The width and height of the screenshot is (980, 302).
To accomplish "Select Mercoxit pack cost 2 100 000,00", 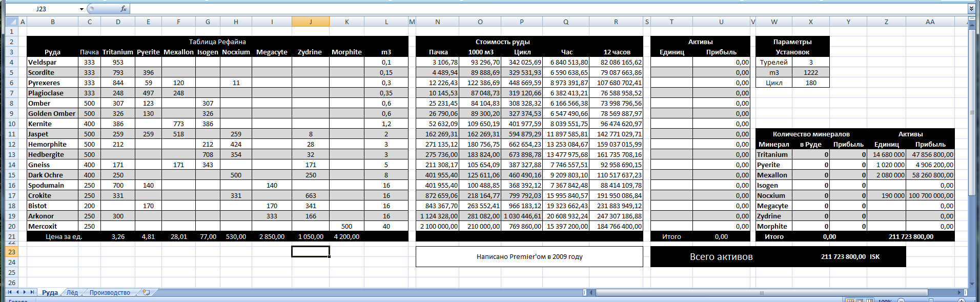I will (x=438, y=226).
